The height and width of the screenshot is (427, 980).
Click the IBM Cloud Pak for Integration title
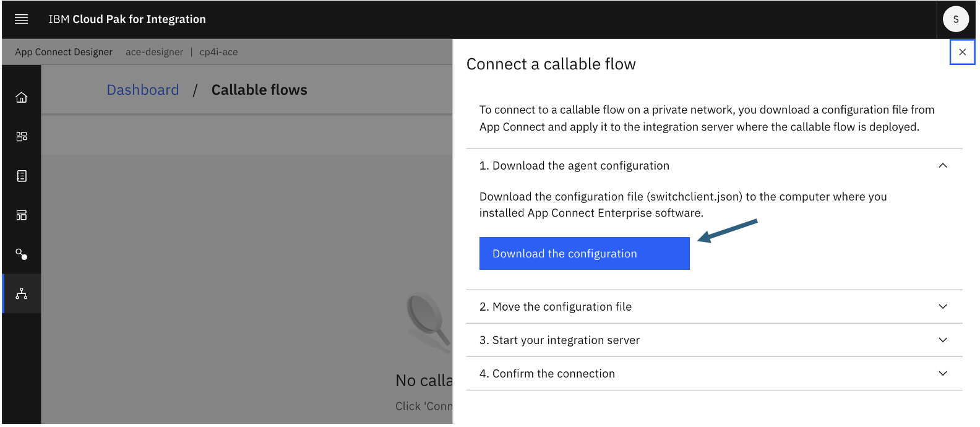(127, 19)
